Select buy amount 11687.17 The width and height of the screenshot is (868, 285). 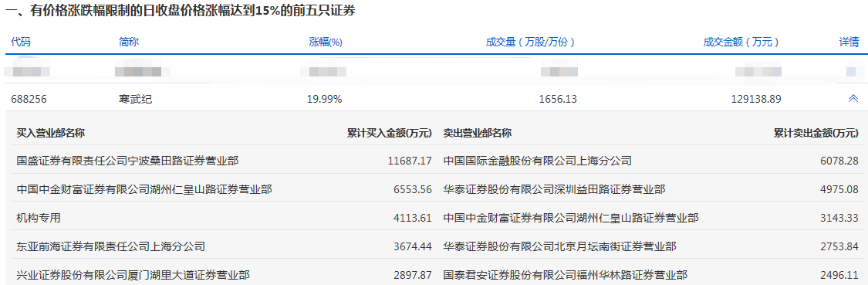[x=410, y=161]
